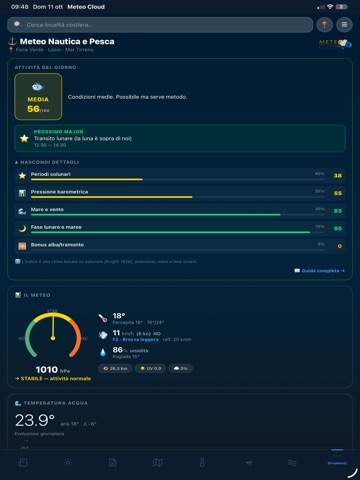The image size is (360, 480).
Task: Tap the Periodi solunari progress bar
Action: [177, 179]
